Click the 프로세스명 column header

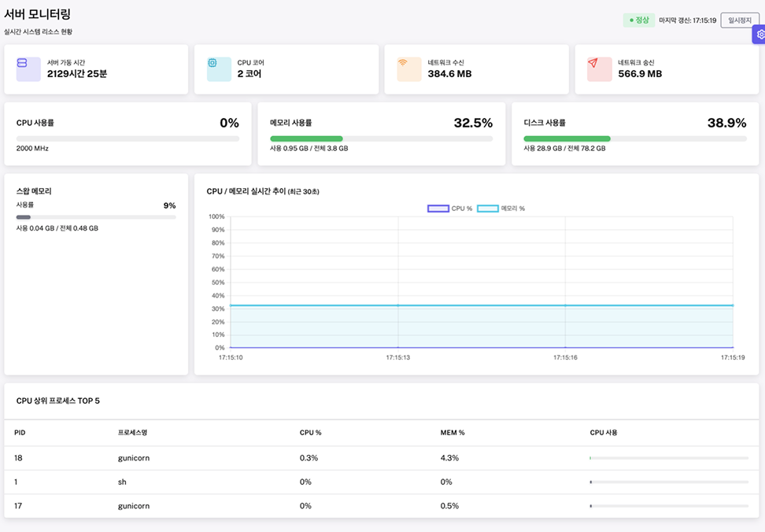pyautogui.click(x=133, y=433)
